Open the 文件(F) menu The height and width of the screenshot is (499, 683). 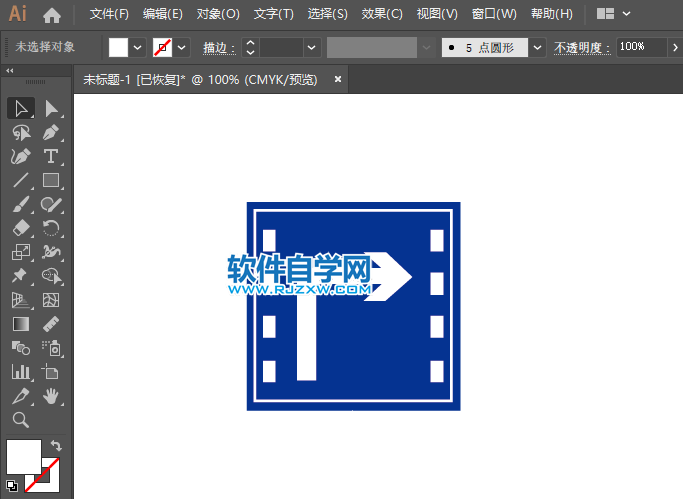[x=109, y=14]
